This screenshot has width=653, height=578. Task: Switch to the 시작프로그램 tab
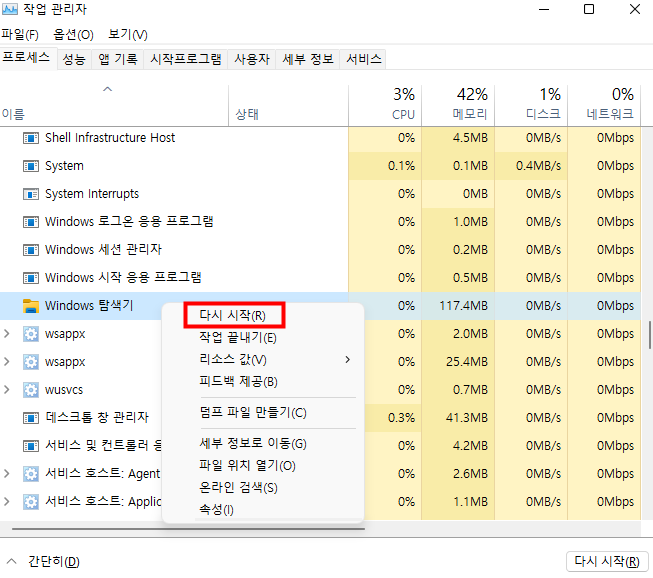tap(186, 59)
